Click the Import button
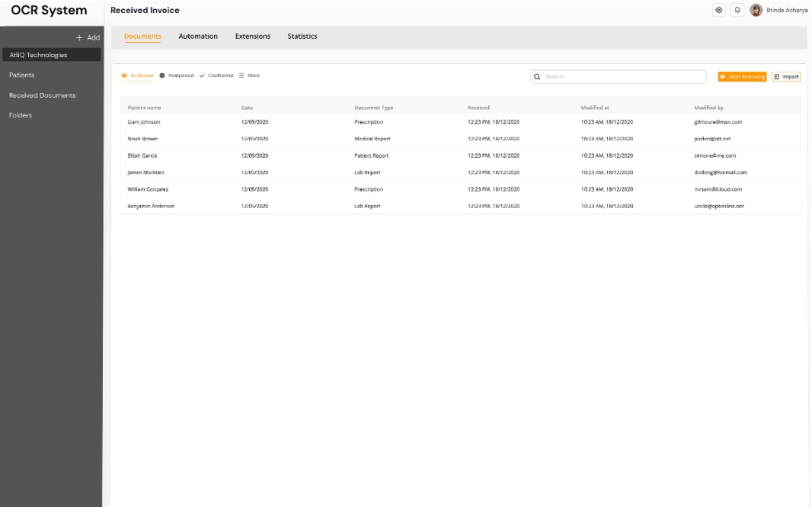This screenshot has width=812, height=507. pos(786,77)
